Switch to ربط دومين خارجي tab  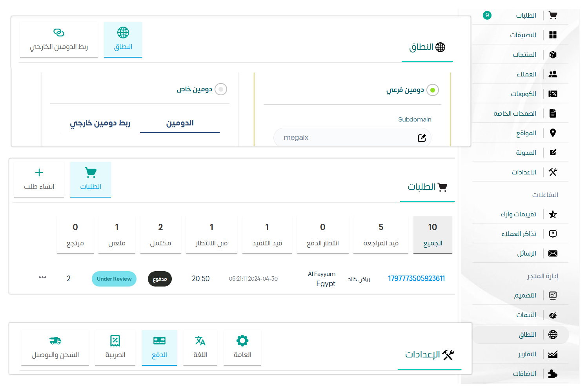tap(100, 123)
